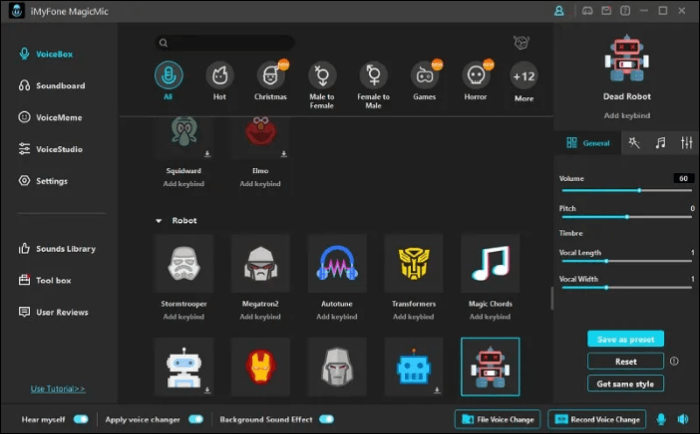
Task: Click the voice search field
Action: (x=230, y=43)
